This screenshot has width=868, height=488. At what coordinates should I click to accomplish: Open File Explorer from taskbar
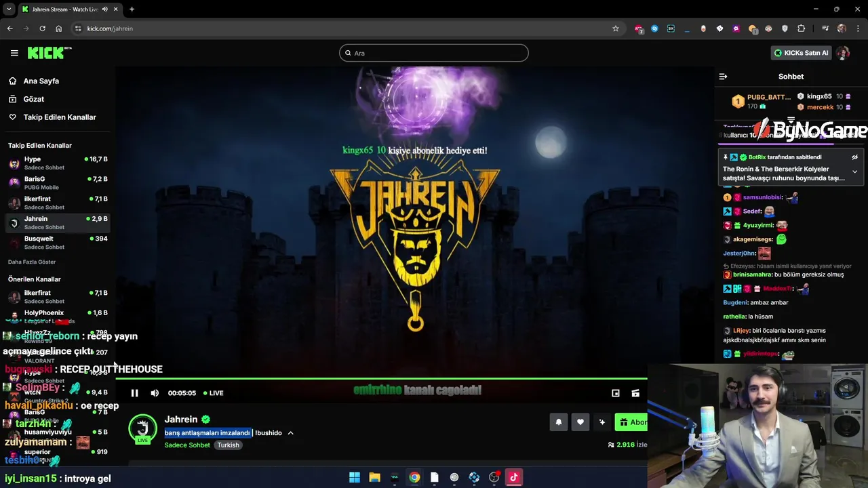click(374, 477)
